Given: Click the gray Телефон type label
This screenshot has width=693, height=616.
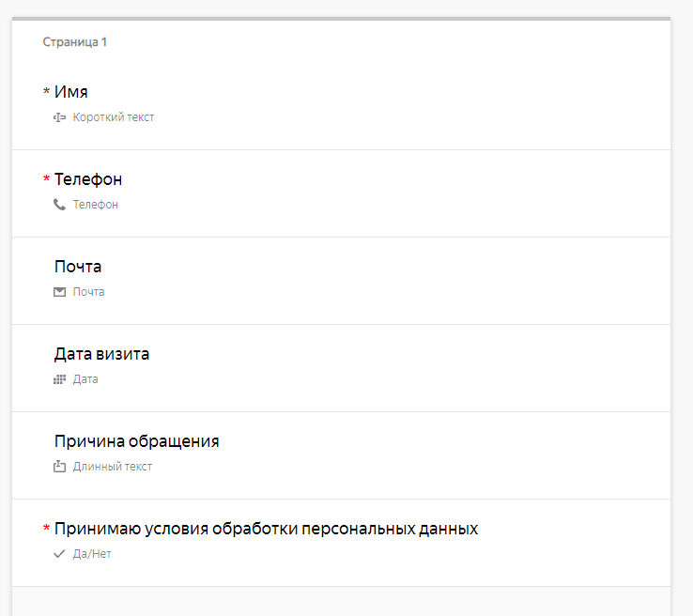Looking at the screenshot, I should (x=96, y=204).
